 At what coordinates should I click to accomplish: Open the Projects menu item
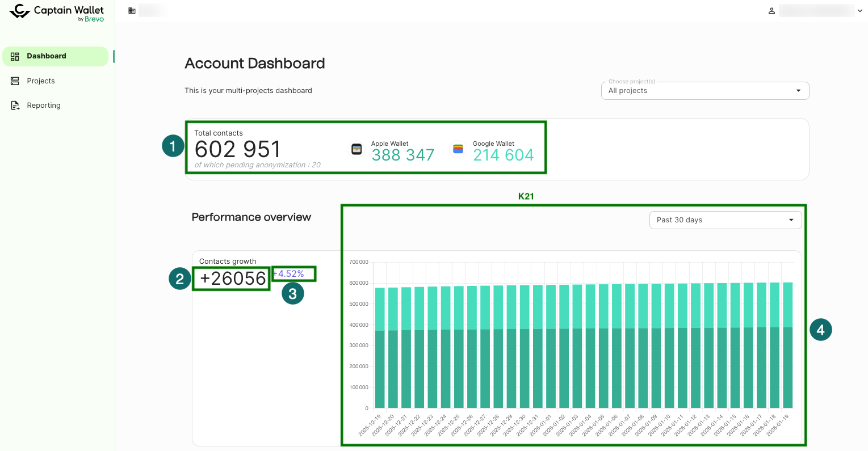[x=41, y=81]
